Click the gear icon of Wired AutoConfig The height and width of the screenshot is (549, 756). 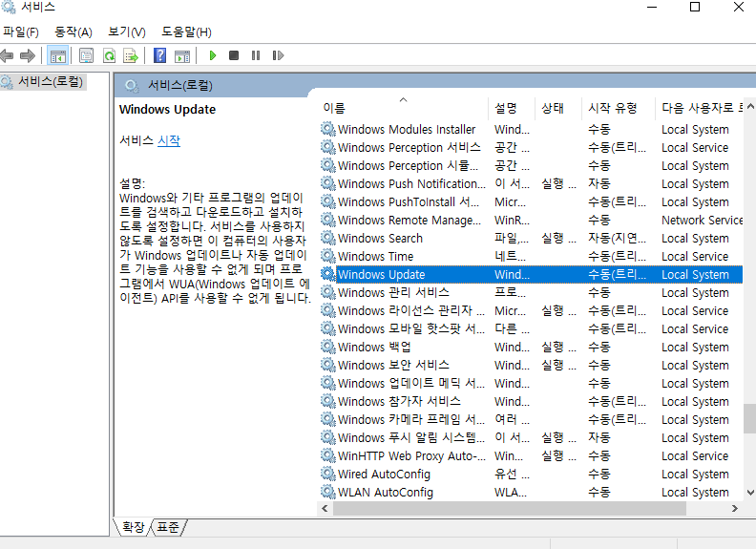[x=328, y=474]
